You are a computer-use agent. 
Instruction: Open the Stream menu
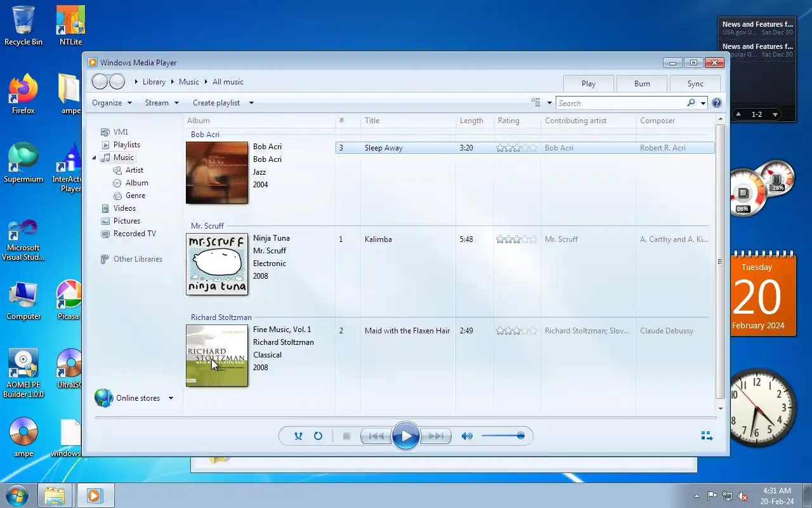click(x=162, y=103)
